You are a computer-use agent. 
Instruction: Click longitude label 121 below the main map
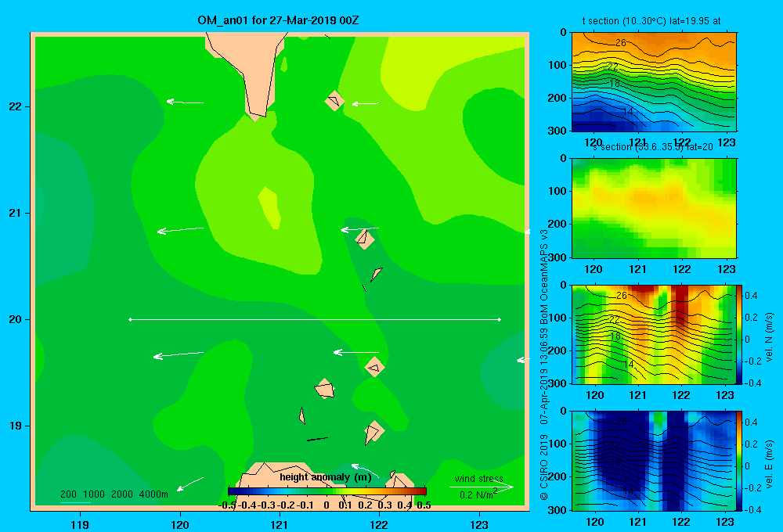click(x=280, y=524)
